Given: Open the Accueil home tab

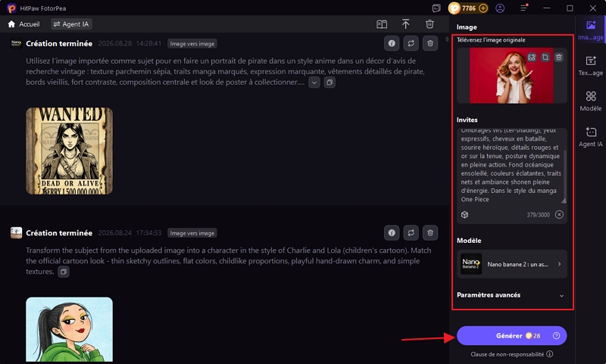Looking at the screenshot, I should [23, 24].
